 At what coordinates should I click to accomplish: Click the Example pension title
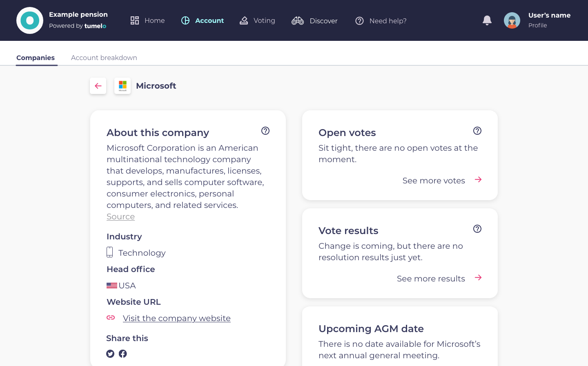pos(78,14)
